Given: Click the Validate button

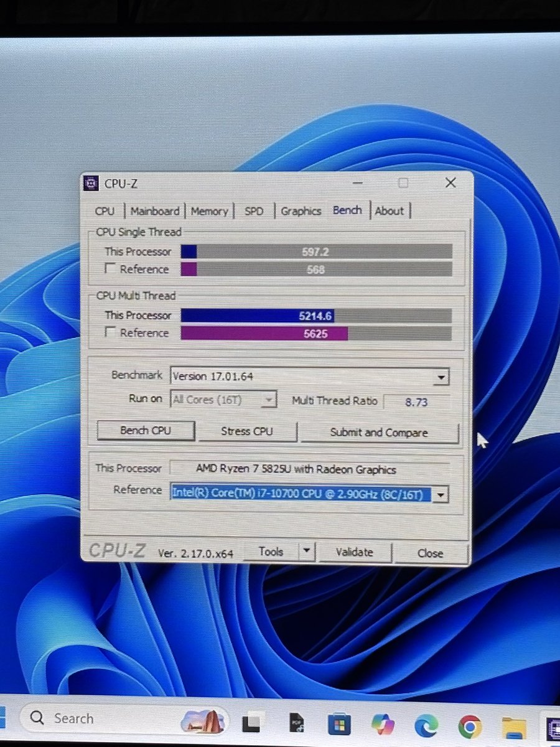Looking at the screenshot, I should pyautogui.click(x=355, y=552).
